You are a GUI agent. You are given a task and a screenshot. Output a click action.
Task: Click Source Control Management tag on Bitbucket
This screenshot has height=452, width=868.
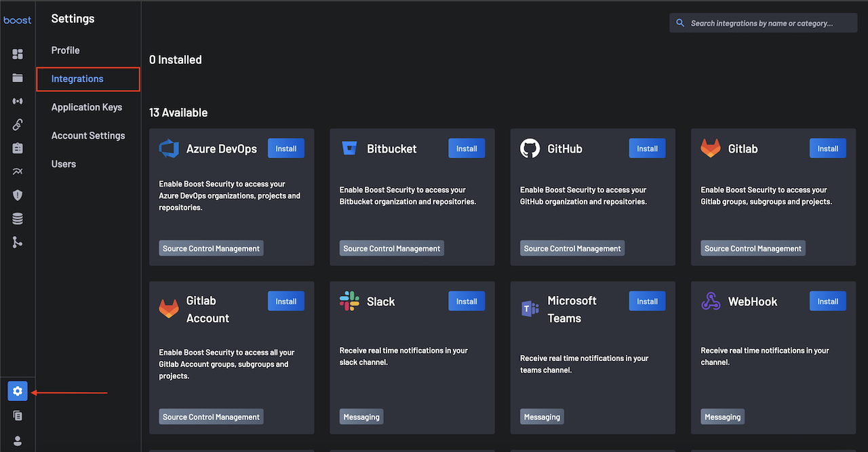click(x=392, y=248)
